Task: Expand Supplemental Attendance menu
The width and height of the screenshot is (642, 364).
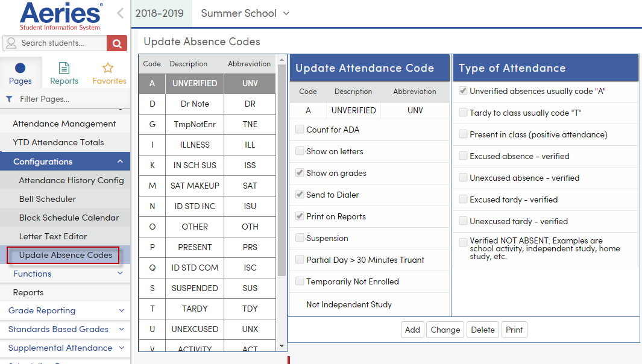Action: 65,348
